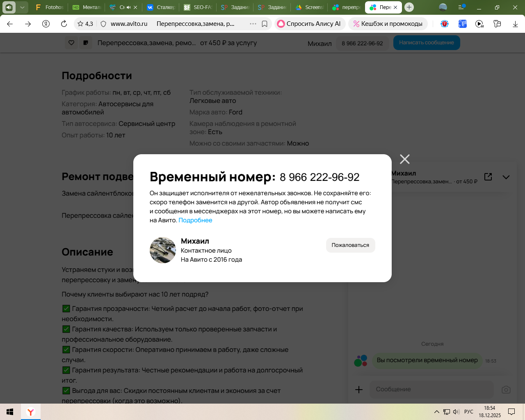Viewport: 525px width, 420px height.
Task: Type in the Сообщение input field
Action: click(431, 390)
